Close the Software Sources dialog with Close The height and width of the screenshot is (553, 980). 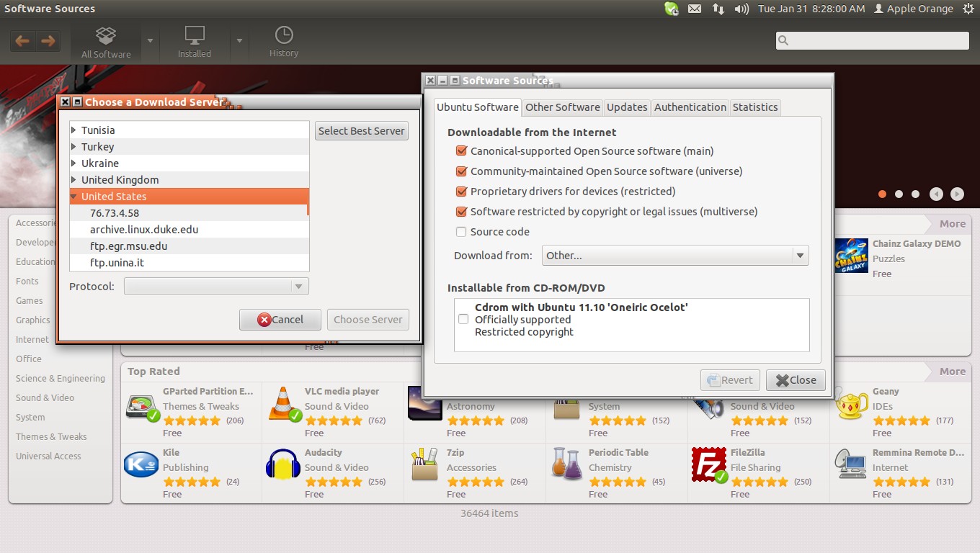(x=796, y=380)
